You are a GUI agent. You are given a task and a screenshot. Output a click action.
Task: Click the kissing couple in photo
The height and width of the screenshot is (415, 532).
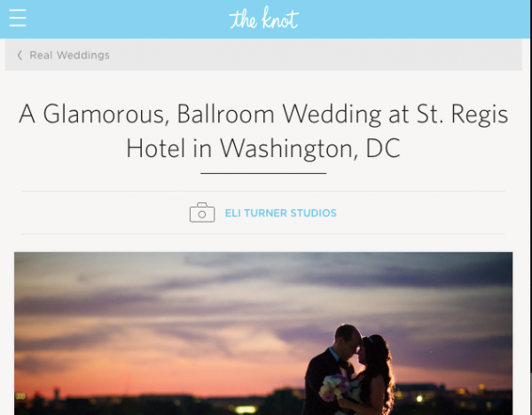(349, 369)
